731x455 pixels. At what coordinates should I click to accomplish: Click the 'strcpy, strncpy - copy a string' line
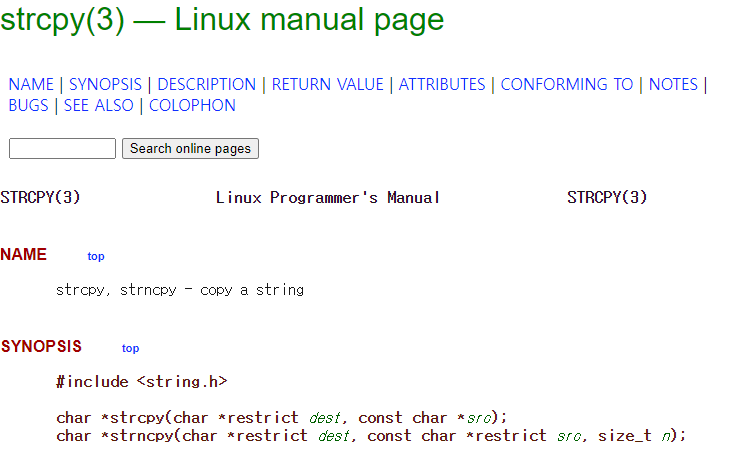(180, 290)
